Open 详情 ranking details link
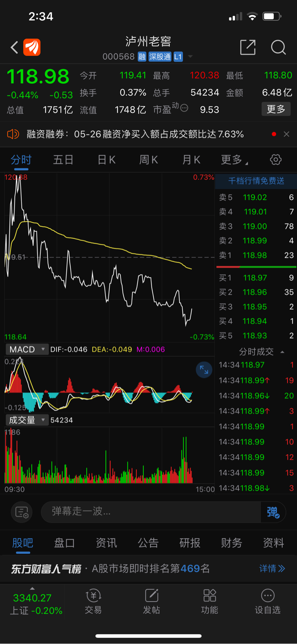The image size is (297, 644). click(272, 568)
